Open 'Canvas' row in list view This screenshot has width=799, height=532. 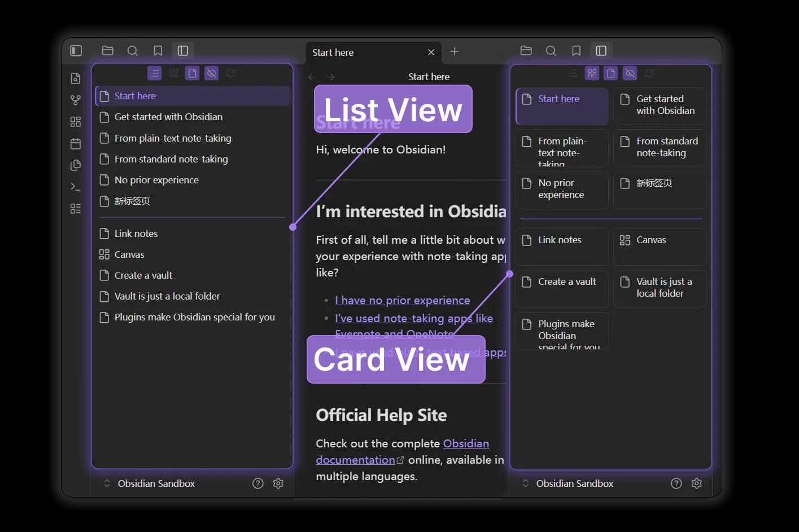pyautogui.click(x=193, y=254)
